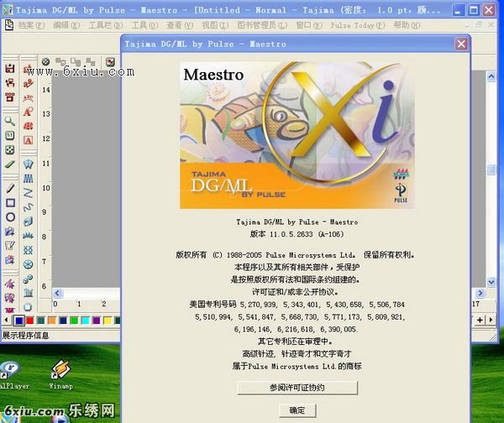Pick the orange thread color swatch
The image size is (504, 423).
pyautogui.click(x=53, y=321)
